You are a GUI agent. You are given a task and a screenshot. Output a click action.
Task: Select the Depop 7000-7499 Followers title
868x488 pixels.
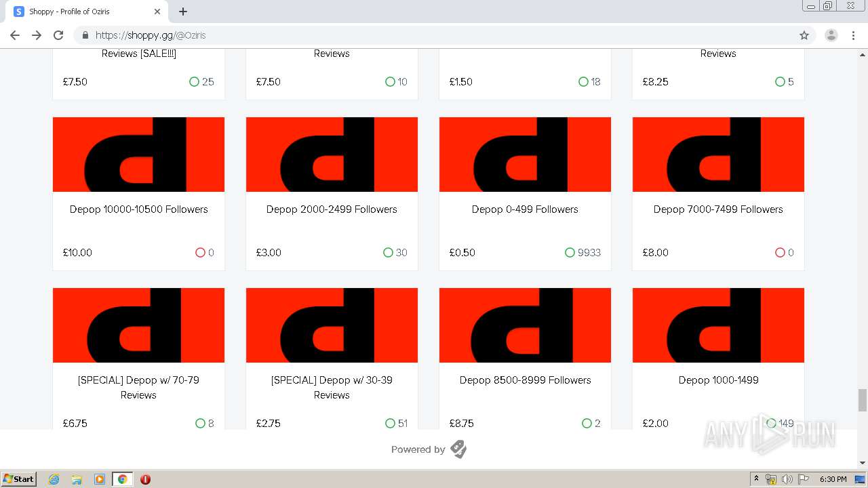718,209
